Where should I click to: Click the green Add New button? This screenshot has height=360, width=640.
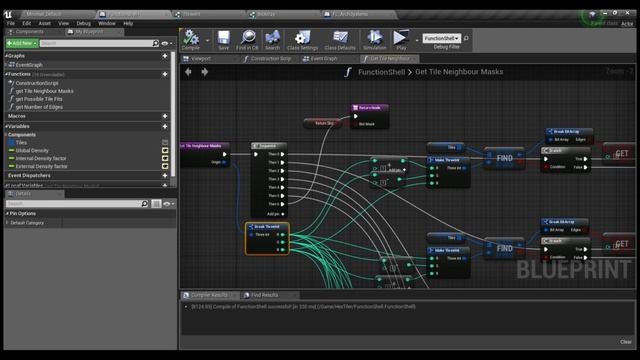[x=22, y=43]
